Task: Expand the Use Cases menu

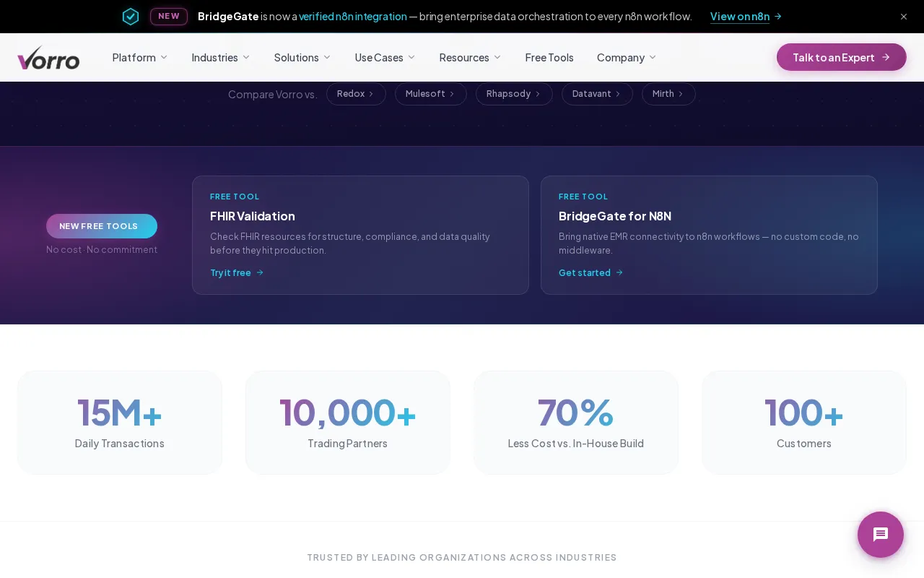Action: click(x=385, y=57)
